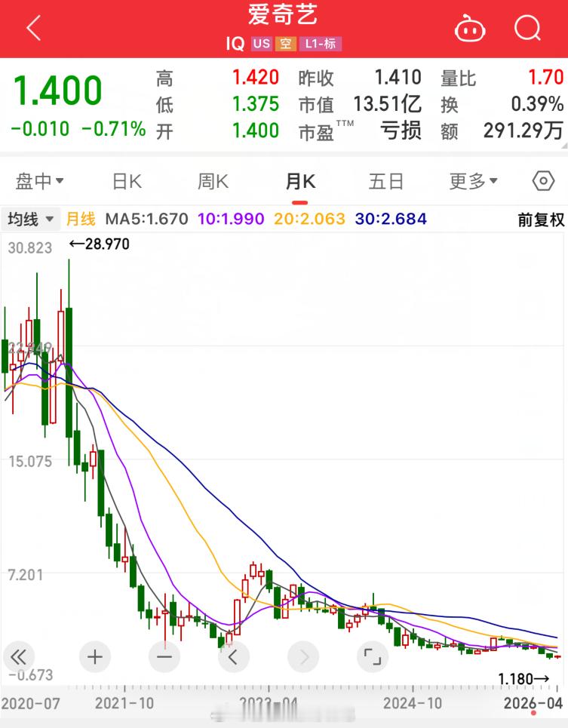Tap the previous close 1.410
The width and height of the screenshot is (568, 728).
click(398, 78)
